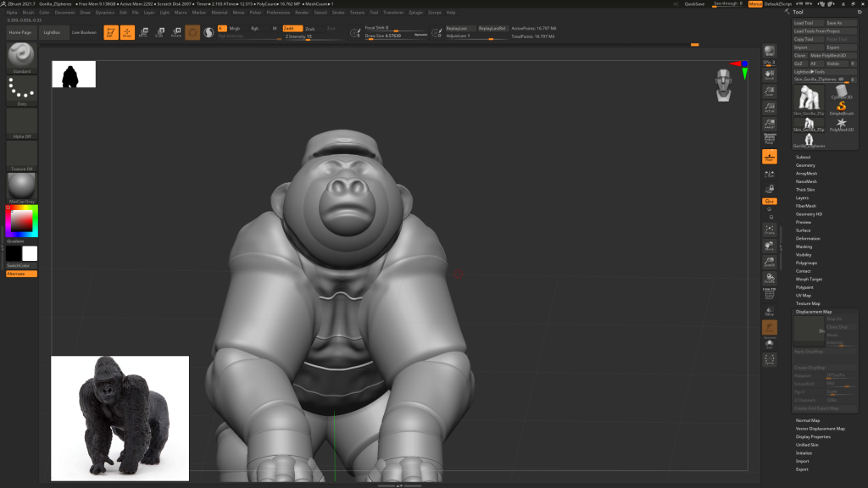
Task: Expand the Geometry section
Action: coord(805,165)
